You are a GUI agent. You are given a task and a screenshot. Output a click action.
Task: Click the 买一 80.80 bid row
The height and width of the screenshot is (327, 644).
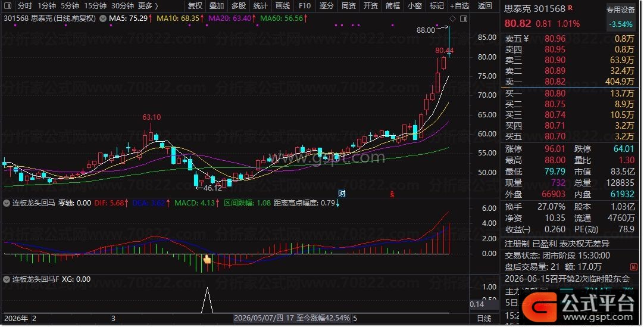(x=570, y=94)
